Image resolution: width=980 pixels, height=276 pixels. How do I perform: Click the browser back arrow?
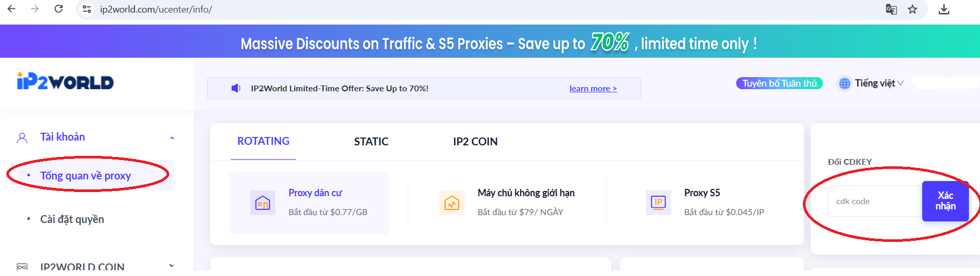point(12,9)
